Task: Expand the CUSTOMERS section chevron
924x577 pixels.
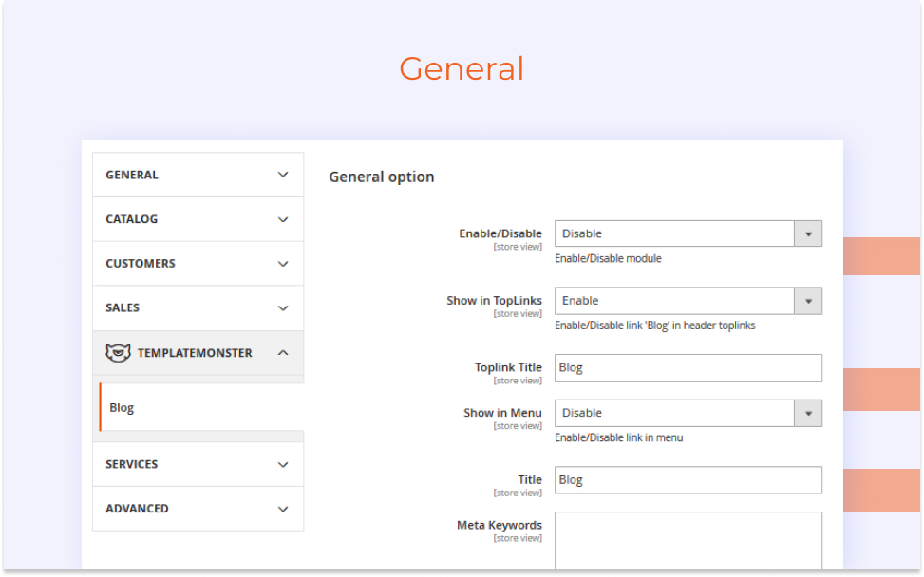Action: [x=283, y=264]
